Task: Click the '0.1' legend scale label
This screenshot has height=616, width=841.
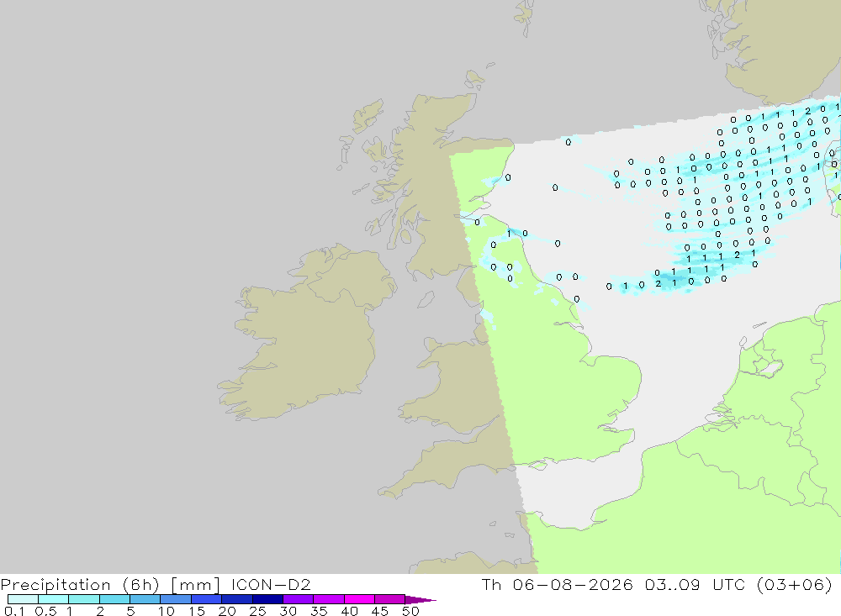Action: coord(14,611)
